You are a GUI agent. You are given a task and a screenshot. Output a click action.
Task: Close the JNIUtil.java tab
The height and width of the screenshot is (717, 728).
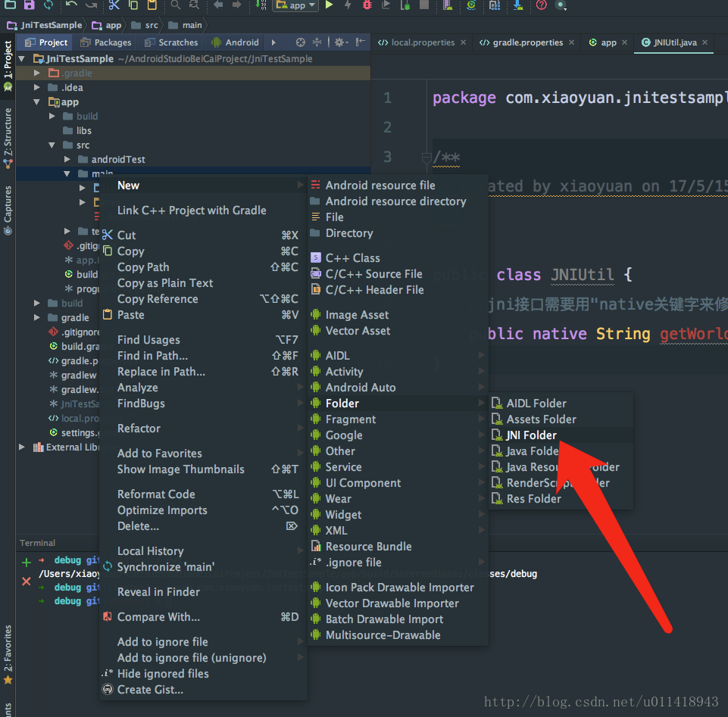pyautogui.click(x=705, y=42)
